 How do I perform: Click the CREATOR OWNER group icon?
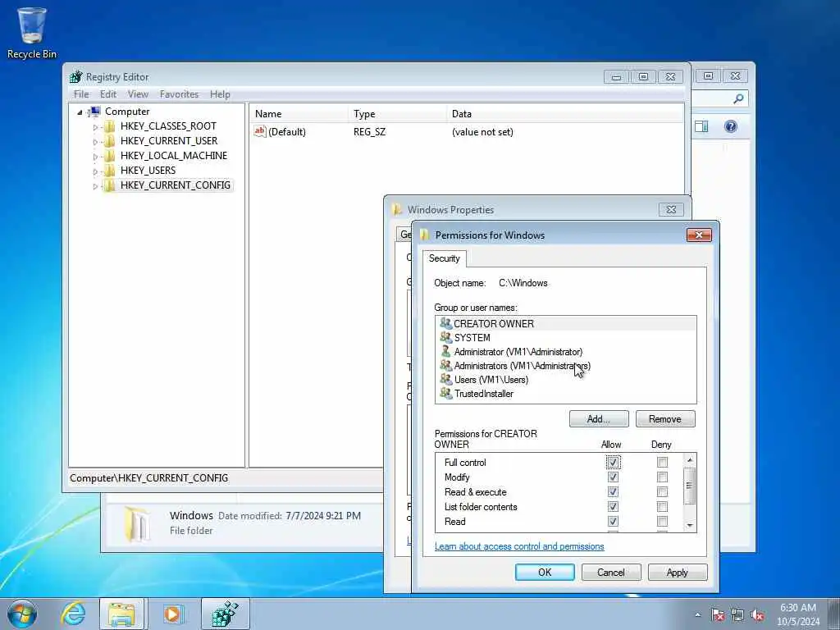[x=445, y=323]
